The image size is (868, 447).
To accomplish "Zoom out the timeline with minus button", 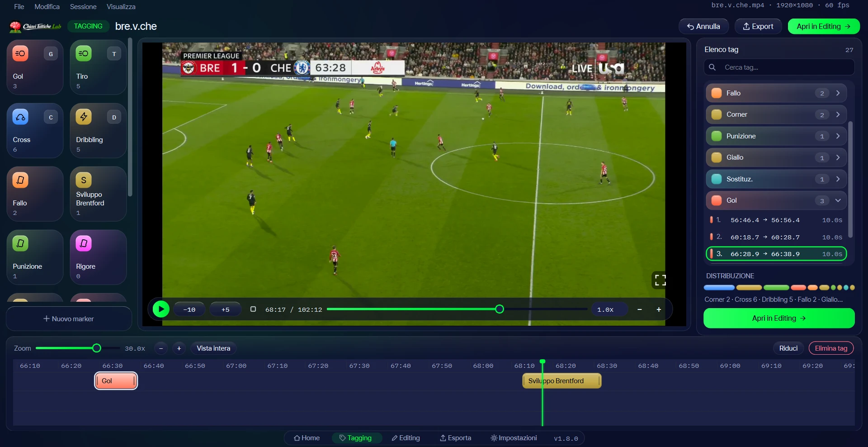I will (x=161, y=348).
